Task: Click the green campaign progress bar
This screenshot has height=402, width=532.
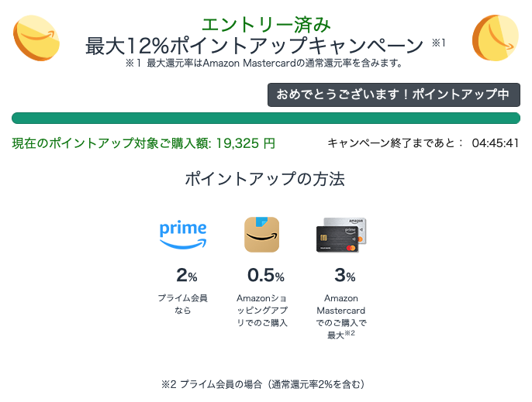Action: click(266, 118)
